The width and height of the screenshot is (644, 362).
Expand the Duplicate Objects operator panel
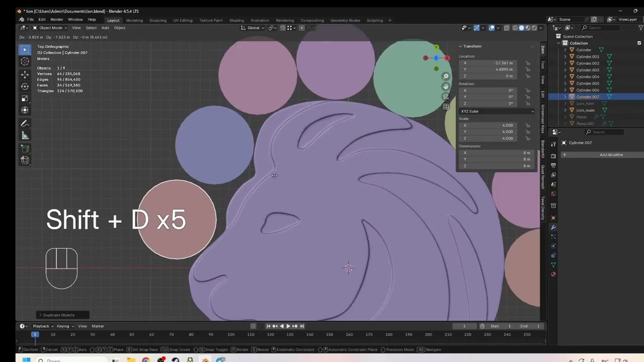[x=40, y=315]
